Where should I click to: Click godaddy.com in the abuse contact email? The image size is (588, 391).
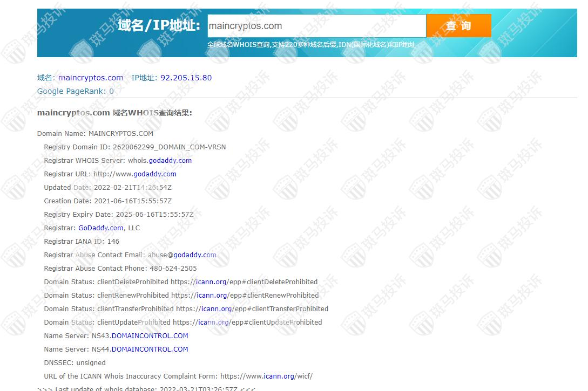coord(195,255)
